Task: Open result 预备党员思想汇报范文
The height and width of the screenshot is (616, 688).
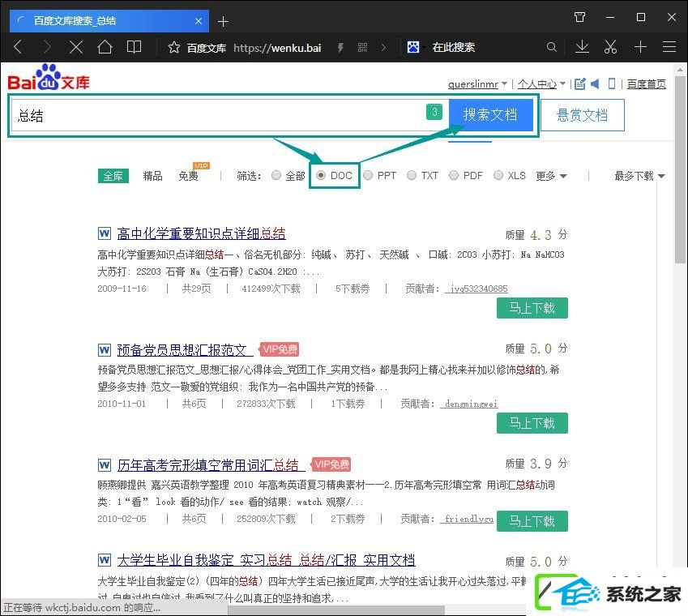Action: click(185, 349)
